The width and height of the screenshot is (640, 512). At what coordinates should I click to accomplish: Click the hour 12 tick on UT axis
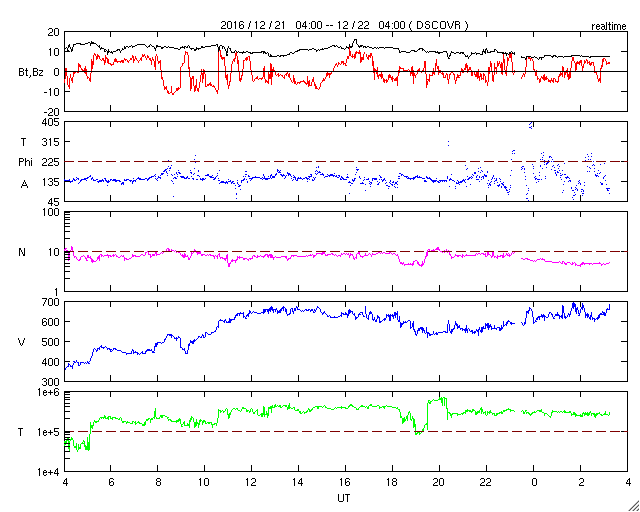(250, 483)
